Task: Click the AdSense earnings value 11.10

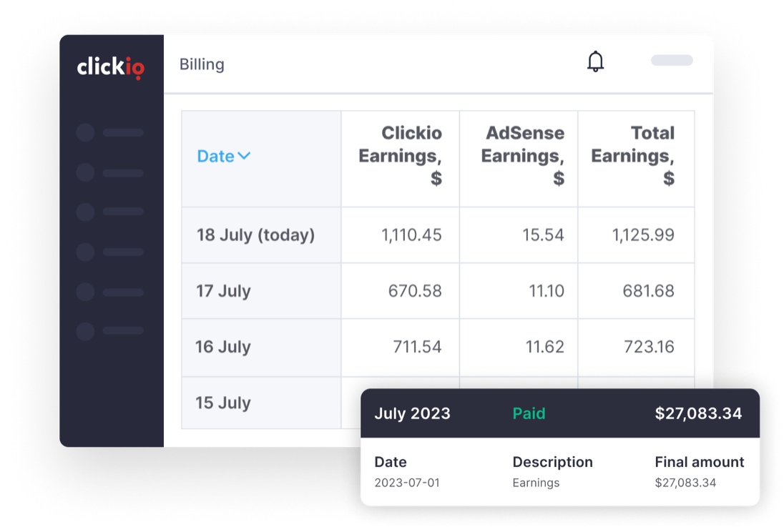Action: click(547, 291)
